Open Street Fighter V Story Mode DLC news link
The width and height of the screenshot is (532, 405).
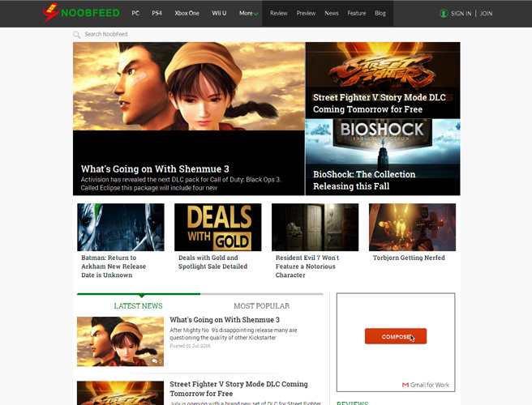(x=238, y=389)
